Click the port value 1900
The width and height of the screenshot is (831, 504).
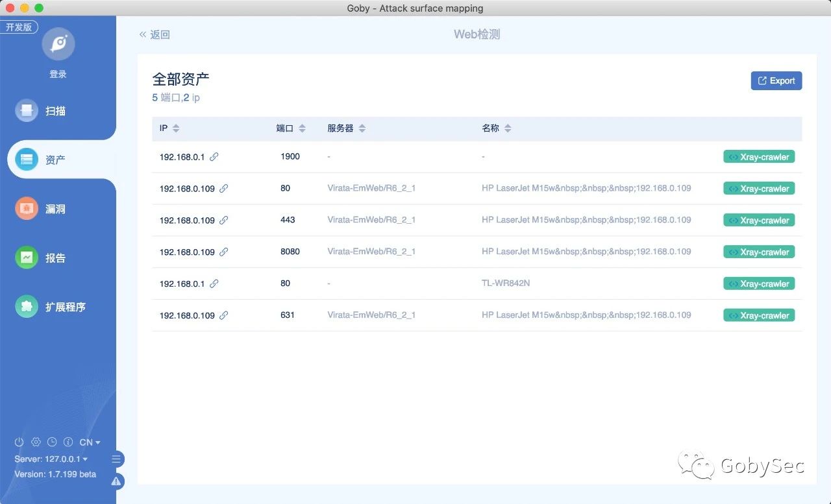(x=290, y=156)
